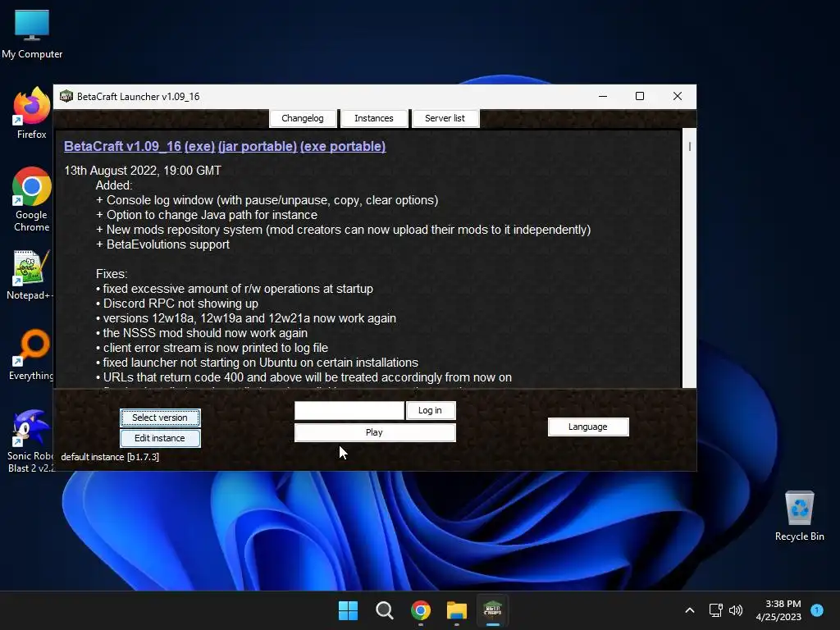Click the changelog vertical scrollbar thumb

[689, 146]
